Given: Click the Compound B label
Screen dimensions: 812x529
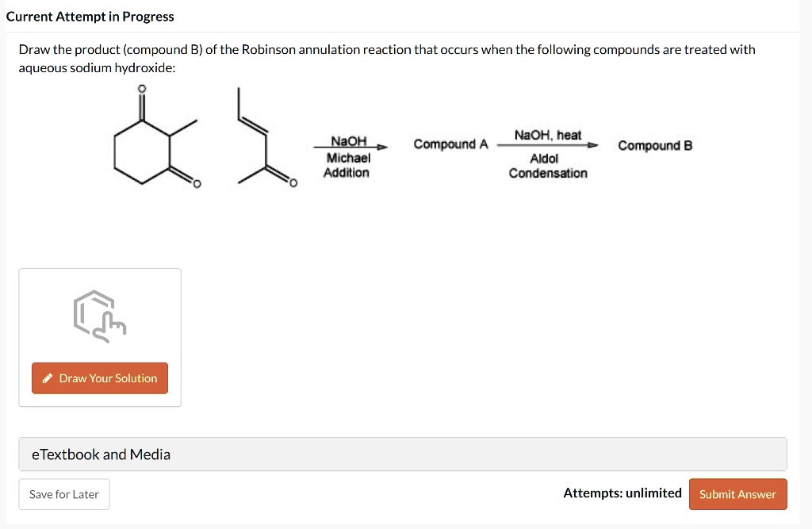Looking at the screenshot, I should (x=654, y=145).
